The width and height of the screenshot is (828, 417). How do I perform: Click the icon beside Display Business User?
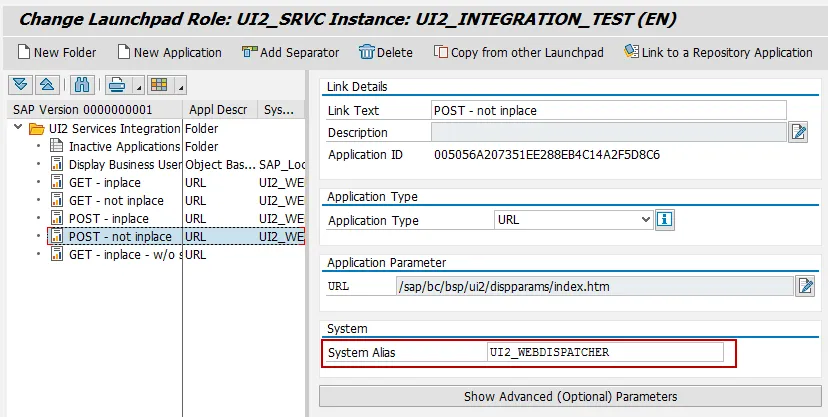57,164
